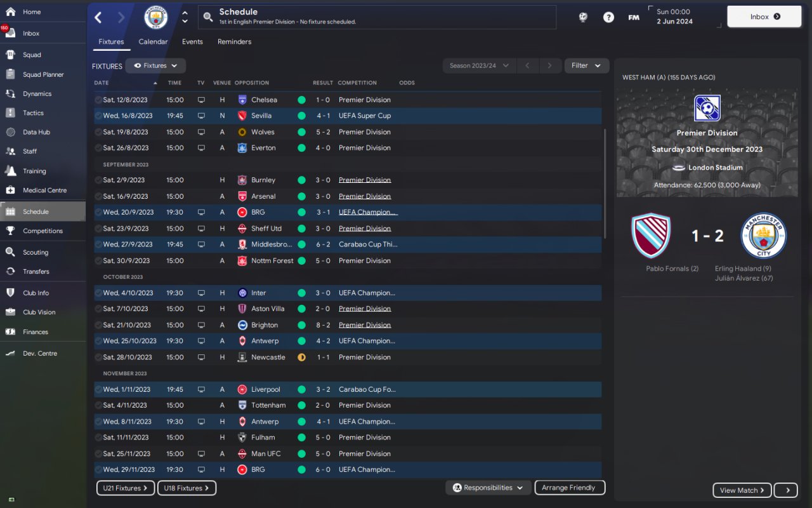The width and height of the screenshot is (812, 508).
Task: Open the Fixtures view dropdown
Action: [x=155, y=65]
